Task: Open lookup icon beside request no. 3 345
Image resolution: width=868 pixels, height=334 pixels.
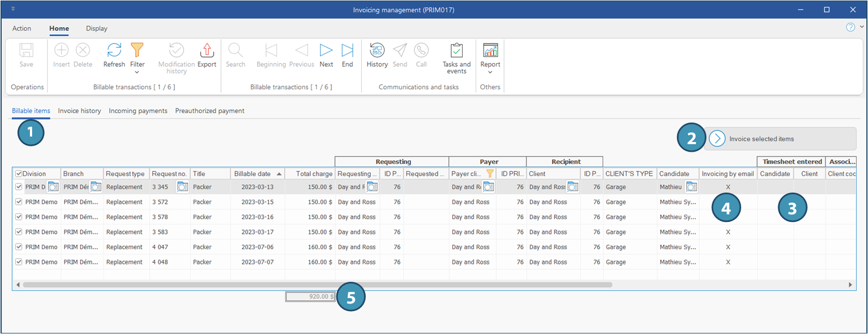Action: point(183,187)
